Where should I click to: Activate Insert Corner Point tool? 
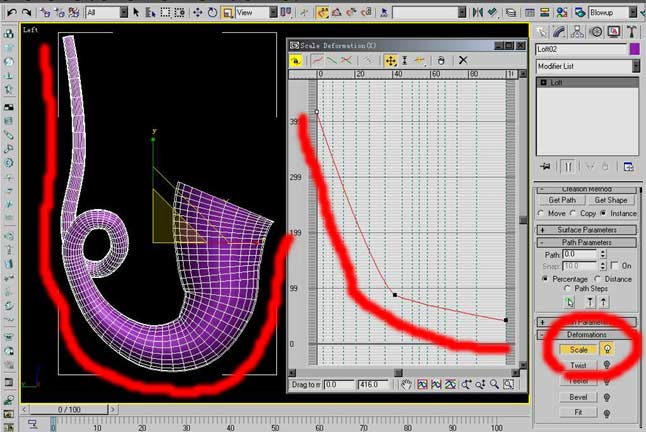419,61
